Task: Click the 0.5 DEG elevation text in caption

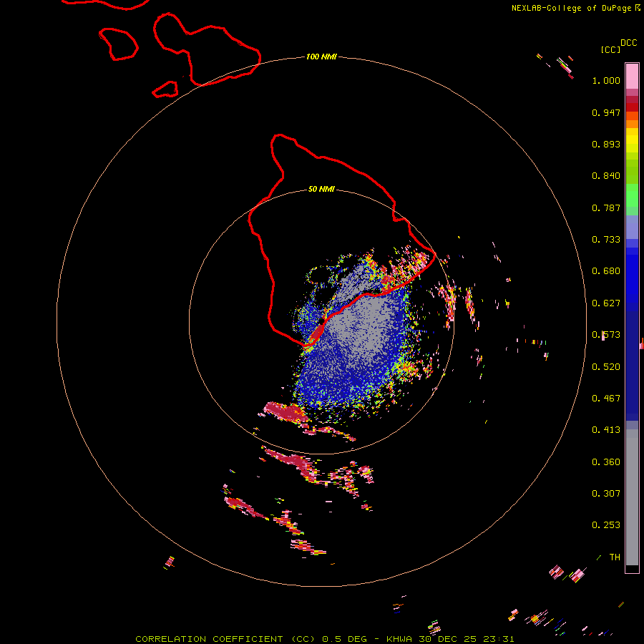Action: pyautogui.click(x=343, y=639)
